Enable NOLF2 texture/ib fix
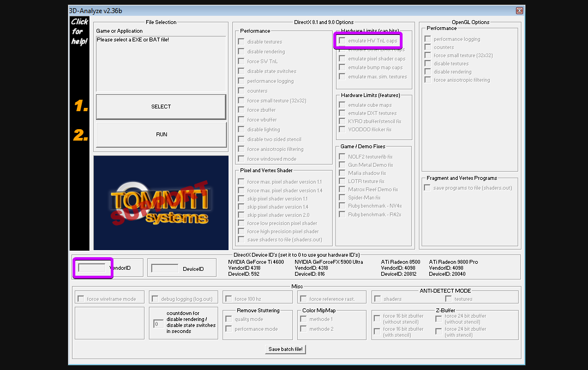Image resolution: width=588 pixels, height=370 pixels. click(342, 156)
